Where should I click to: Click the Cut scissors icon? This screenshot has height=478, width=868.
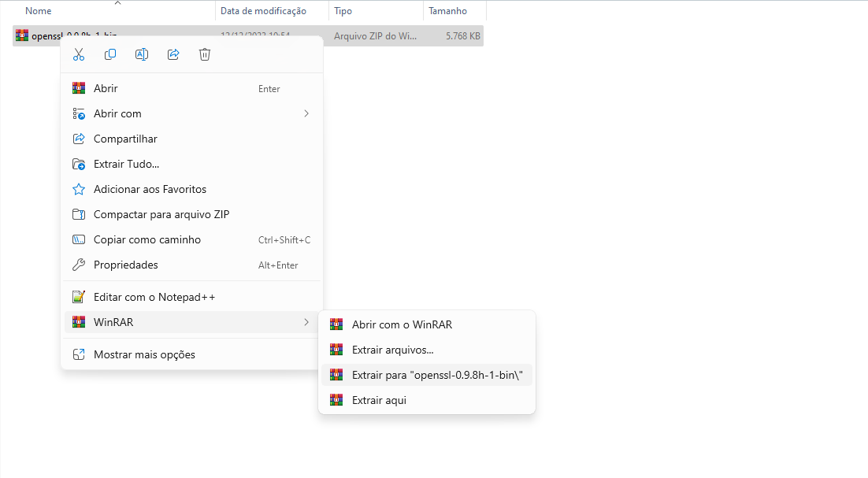(x=79, y=54)
